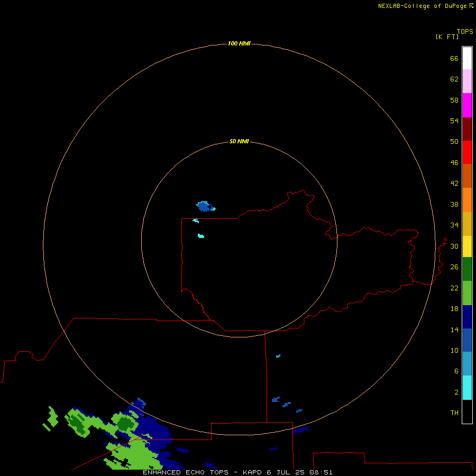
Task: Click the bright yellow legend swatch
Action: click(467, 246)
